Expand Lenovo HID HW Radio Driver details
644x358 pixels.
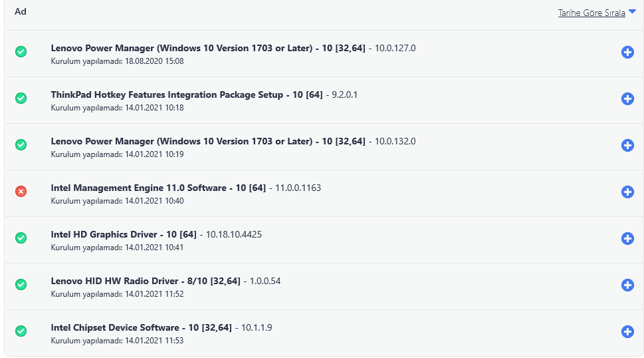tap(627, 285)
